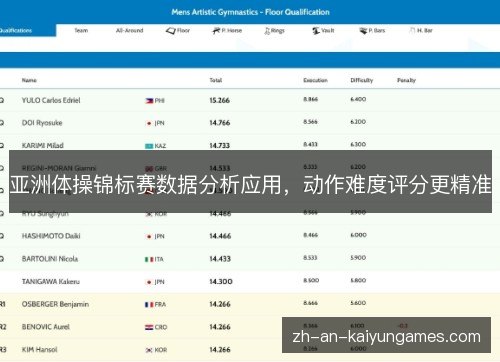Select athlete DOI Ryosuke
The image size is (500, 362).
point(42,123)
